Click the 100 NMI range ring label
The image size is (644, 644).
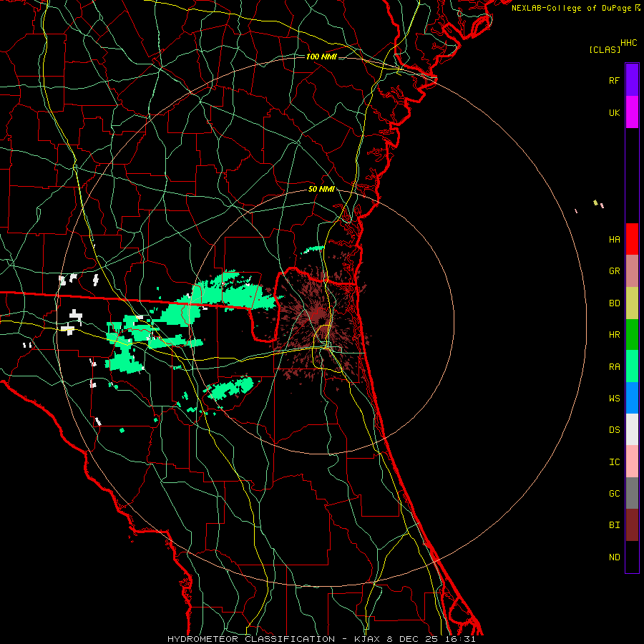(x=321, y=57)
